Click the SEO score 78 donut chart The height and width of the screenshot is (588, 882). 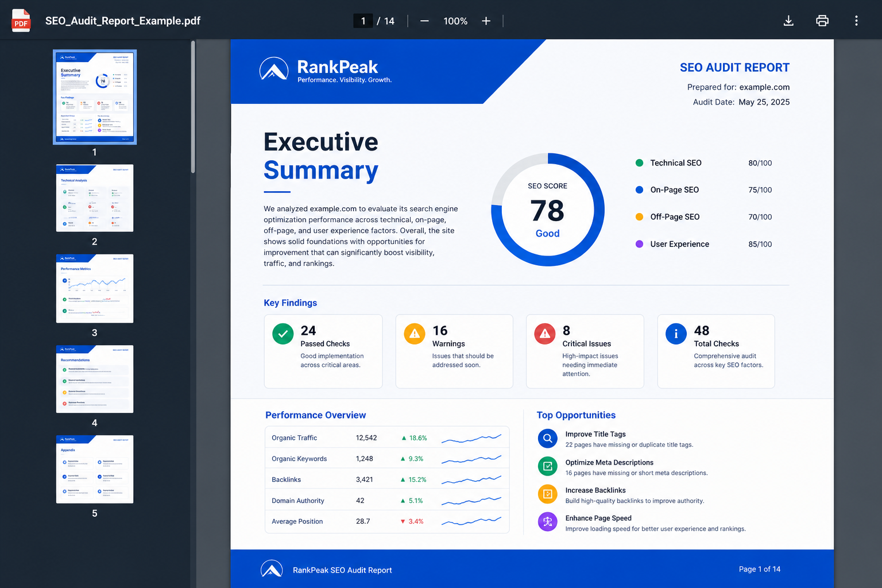coord(548,210)
